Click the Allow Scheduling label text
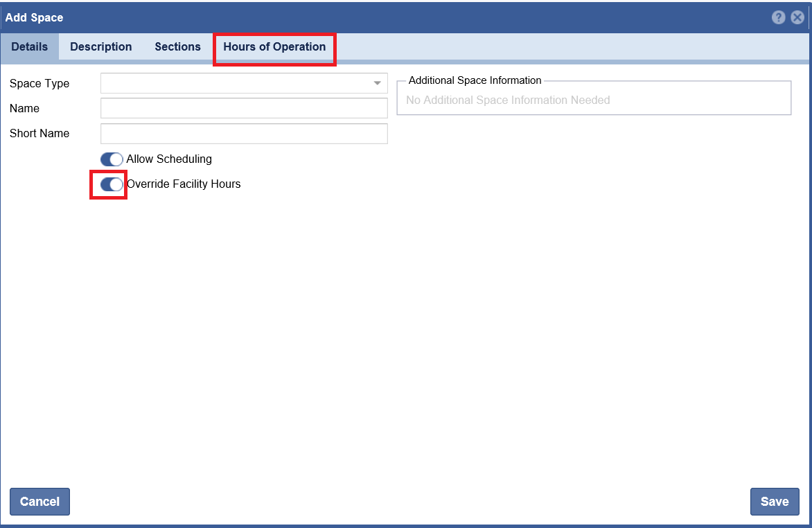This screenshot has width=812, height=528. [x=169, y=159]
